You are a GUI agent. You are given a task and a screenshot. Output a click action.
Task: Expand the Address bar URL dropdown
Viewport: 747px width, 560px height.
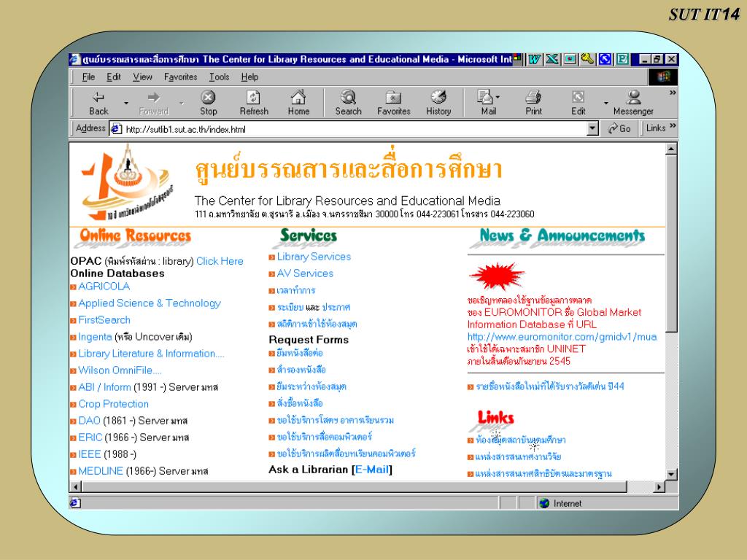tap(592, 128)
